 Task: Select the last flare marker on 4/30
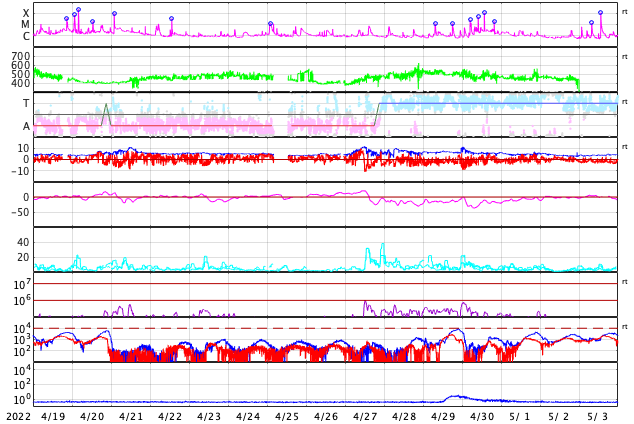click(494, 21)
